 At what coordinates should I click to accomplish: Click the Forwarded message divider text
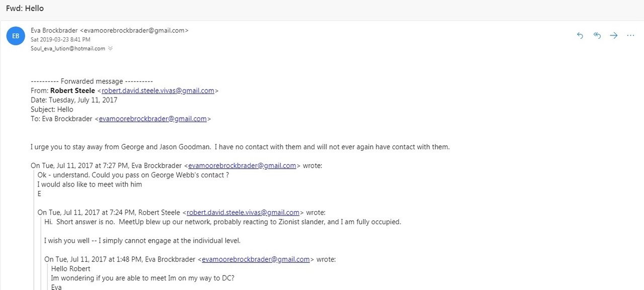pos(92,81)
